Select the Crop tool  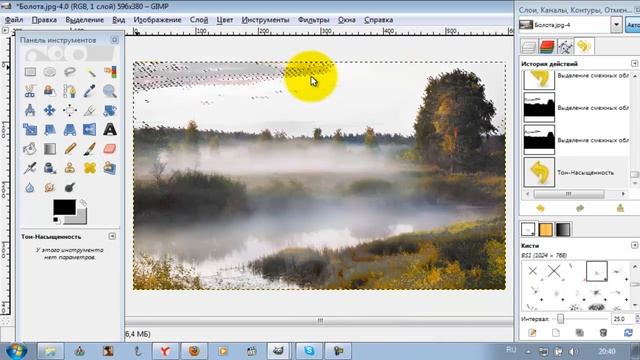click(x=90, y=110)
